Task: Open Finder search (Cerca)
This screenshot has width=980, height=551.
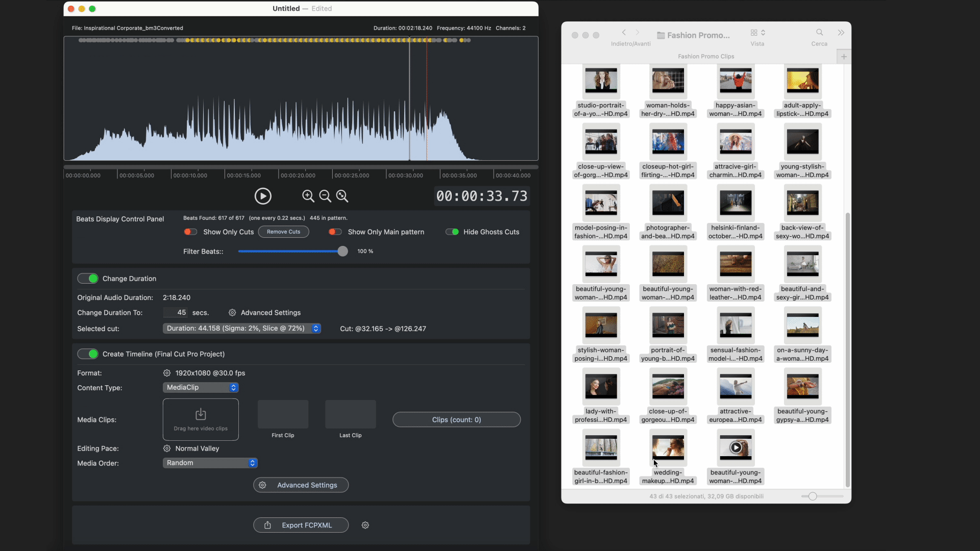Action: 819,33
